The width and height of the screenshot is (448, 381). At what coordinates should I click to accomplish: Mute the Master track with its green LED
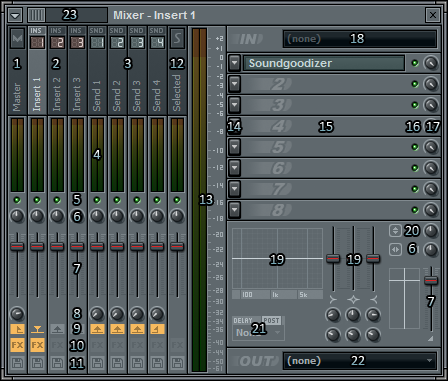17,200
